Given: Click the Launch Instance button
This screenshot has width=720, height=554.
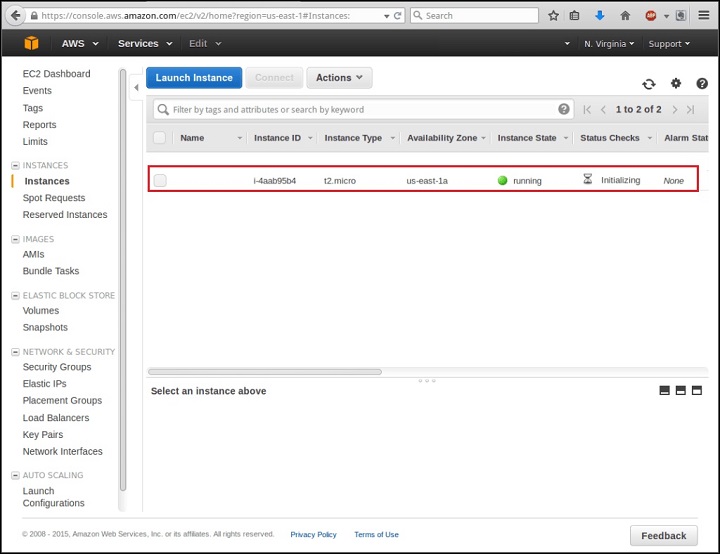Looking at the screenshot, I should [194, 78].
